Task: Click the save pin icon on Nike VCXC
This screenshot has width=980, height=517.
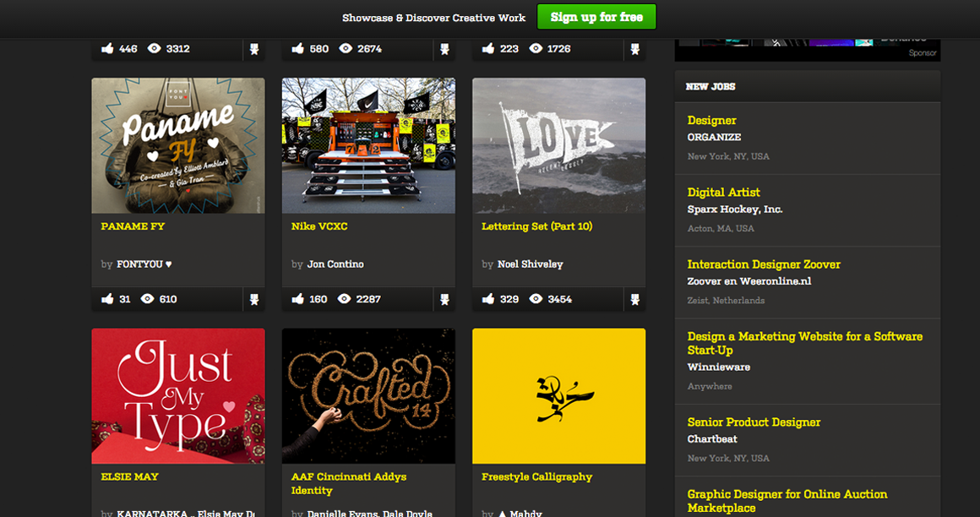Action: tap(444, 298)
